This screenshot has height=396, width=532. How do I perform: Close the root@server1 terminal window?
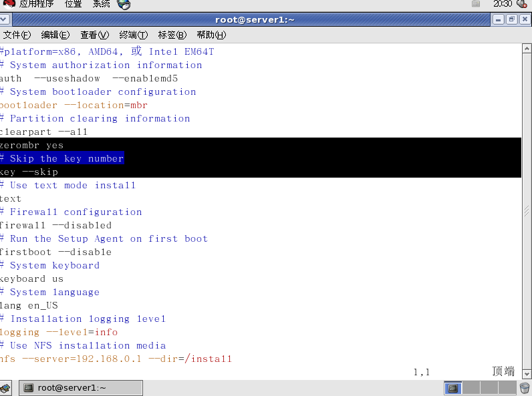click(x=525, y=19)
